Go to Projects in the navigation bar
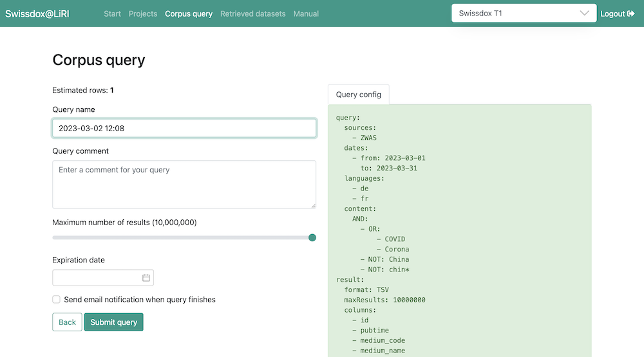This screenshot has width=644, height=357. pyautogui.click(x=143, y=14)
